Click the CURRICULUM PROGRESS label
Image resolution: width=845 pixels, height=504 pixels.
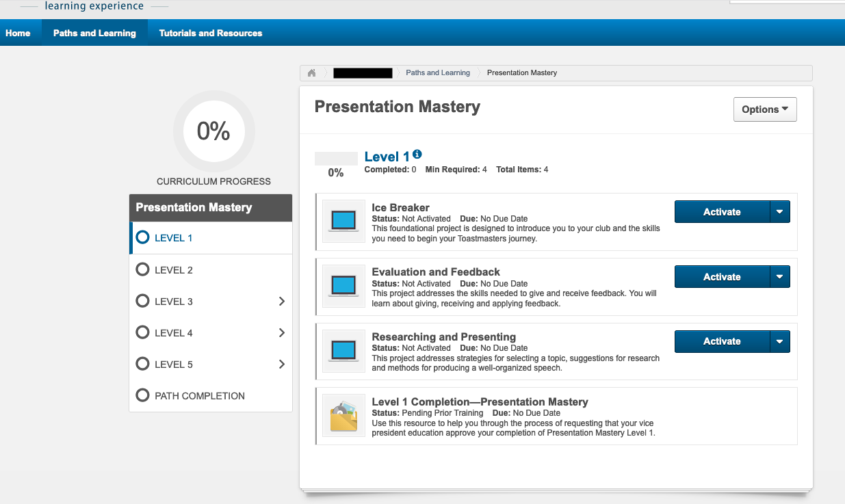[213, 182]
